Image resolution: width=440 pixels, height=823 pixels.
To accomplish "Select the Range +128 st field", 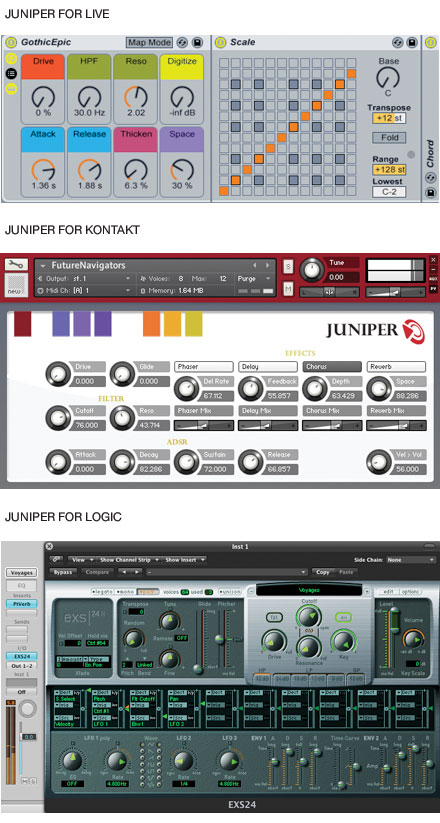I will click(x=389, y=170).
